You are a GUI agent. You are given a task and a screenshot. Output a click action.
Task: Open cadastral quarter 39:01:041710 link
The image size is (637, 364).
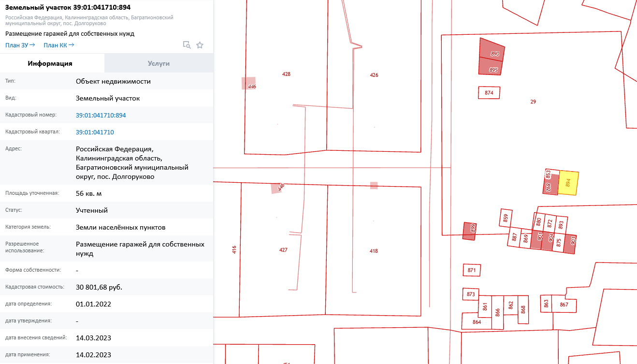95,132
